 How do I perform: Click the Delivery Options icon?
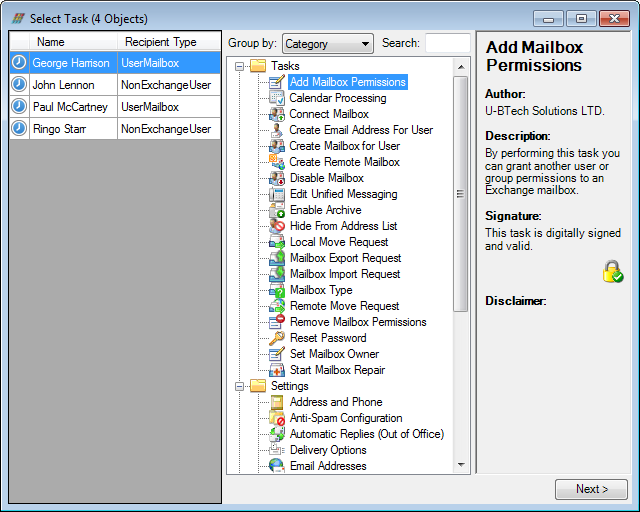(277, 450)
